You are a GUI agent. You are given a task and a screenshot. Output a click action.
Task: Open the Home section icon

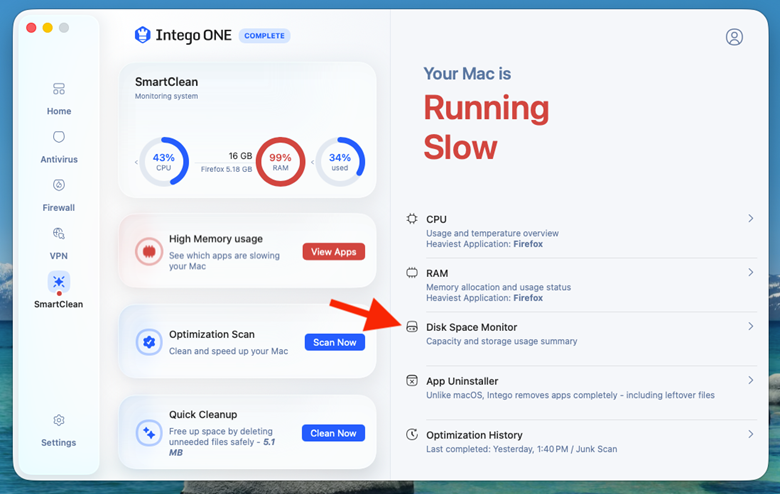click(x=59, y=89)
